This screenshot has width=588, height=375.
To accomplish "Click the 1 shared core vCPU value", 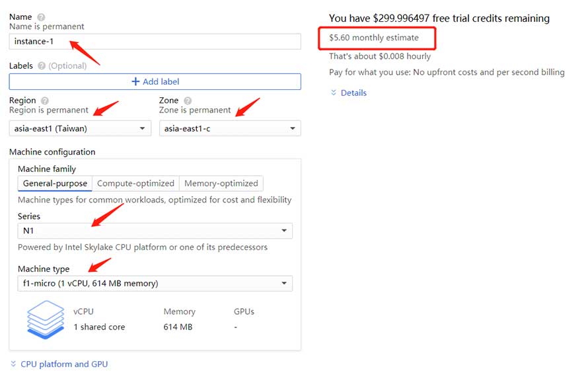I will 99,327.
